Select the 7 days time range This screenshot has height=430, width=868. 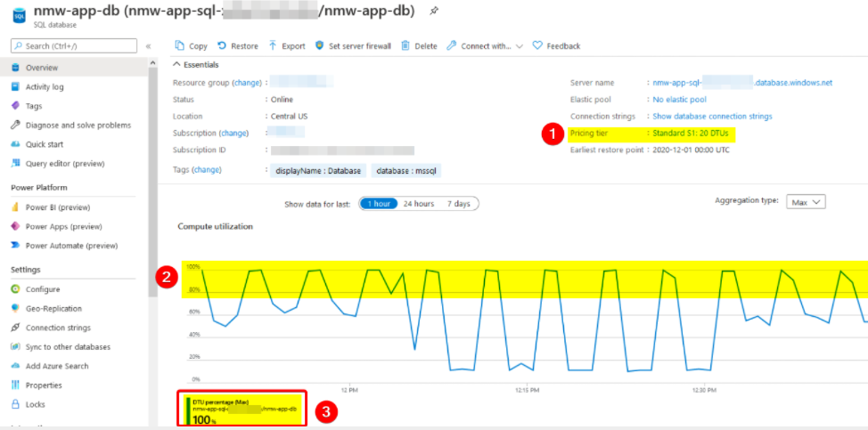point(458,204)
